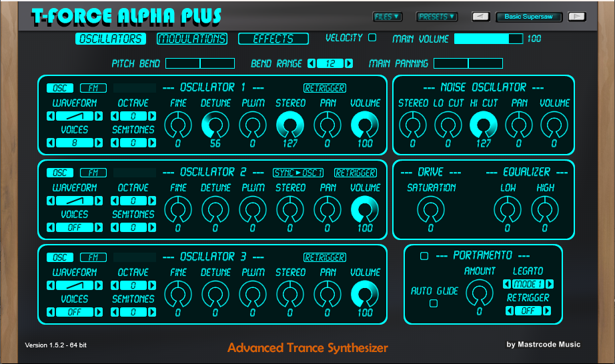This screenshot has width=615, height=364.
Task: Select OSC mode for Oscillator 2
Action: click(60, 173)
